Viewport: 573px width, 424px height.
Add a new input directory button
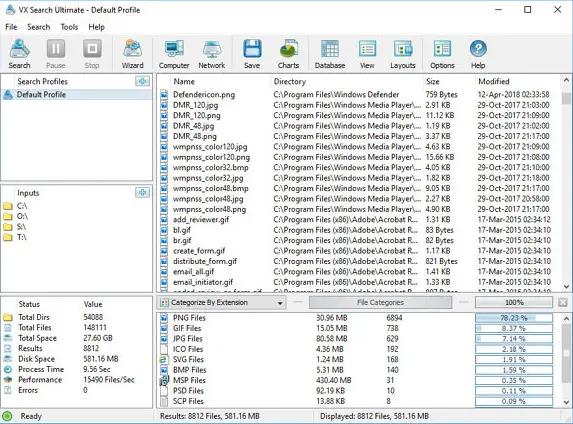tap(142, 192)
